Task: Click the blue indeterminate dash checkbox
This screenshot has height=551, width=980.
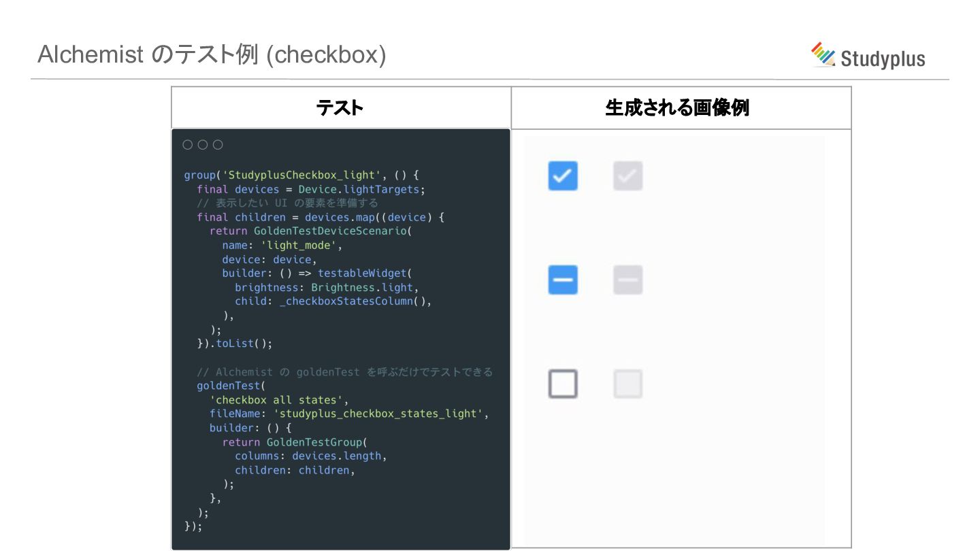Action: pos(563,280)
